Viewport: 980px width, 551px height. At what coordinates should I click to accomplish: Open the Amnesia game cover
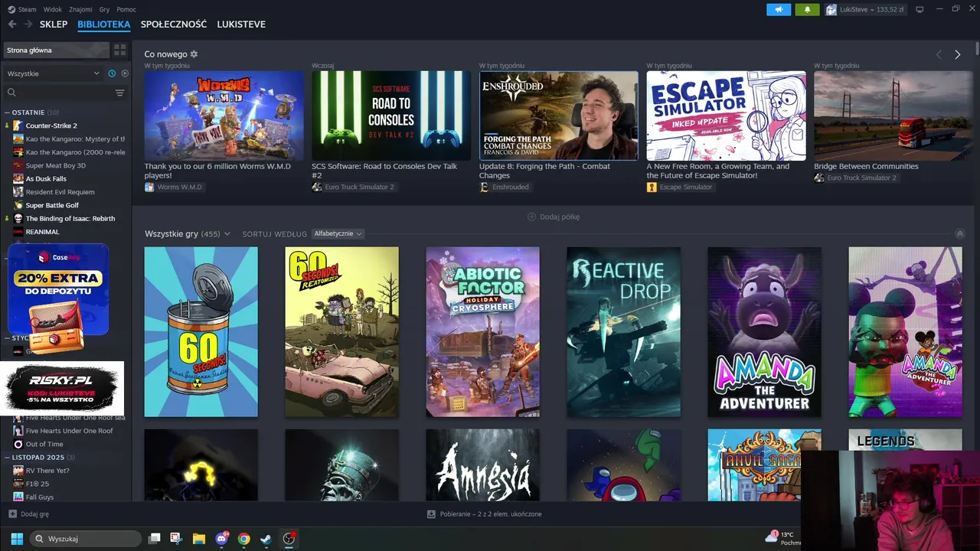coord(482,465)
